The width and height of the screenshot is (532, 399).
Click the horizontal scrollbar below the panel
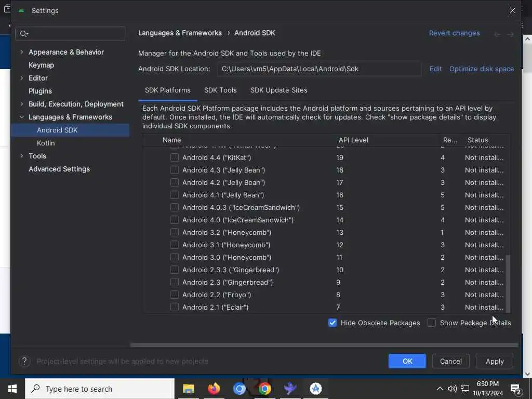point(324,345)
